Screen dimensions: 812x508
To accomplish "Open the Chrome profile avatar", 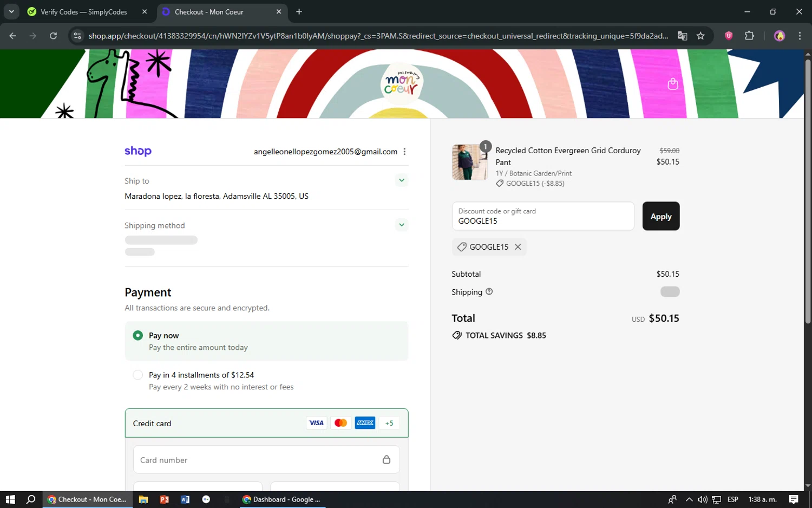I will [x=780, y=36].
